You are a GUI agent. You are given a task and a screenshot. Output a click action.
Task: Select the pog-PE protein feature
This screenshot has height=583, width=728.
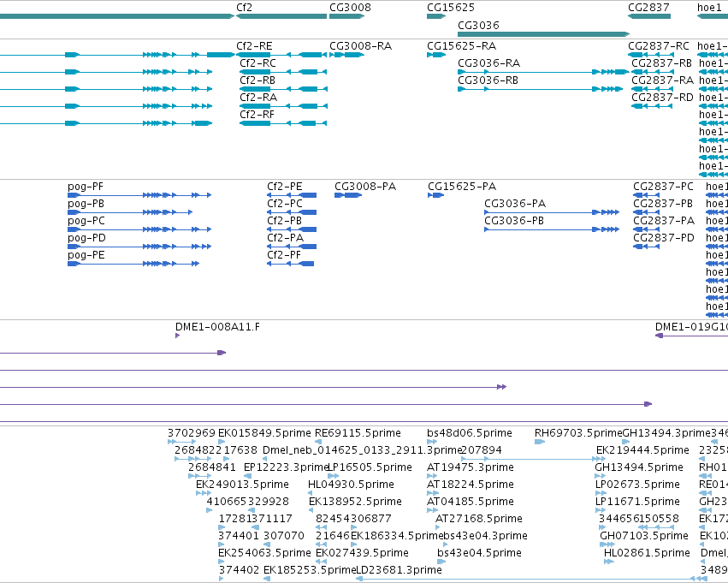(x=133, y=264)
